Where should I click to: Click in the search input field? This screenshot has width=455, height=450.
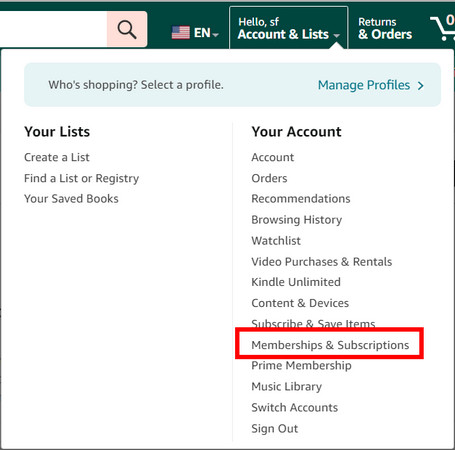pyautogui.click(x=53, y=29)
